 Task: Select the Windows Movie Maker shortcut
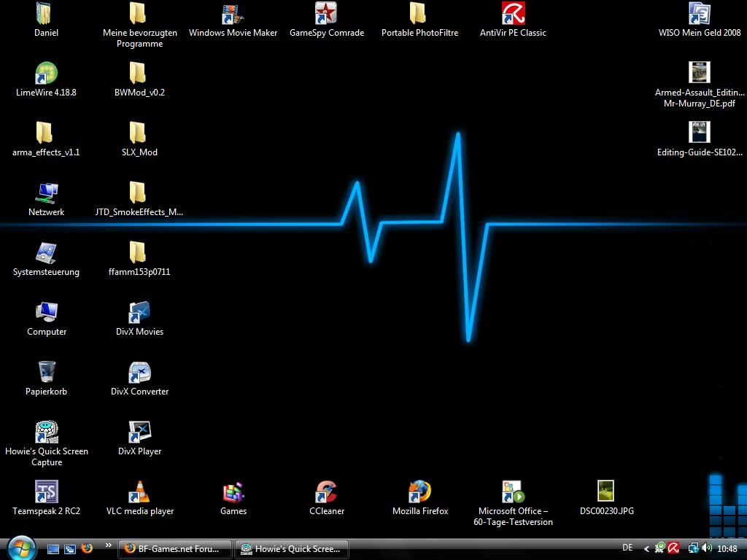coord(233,14)
